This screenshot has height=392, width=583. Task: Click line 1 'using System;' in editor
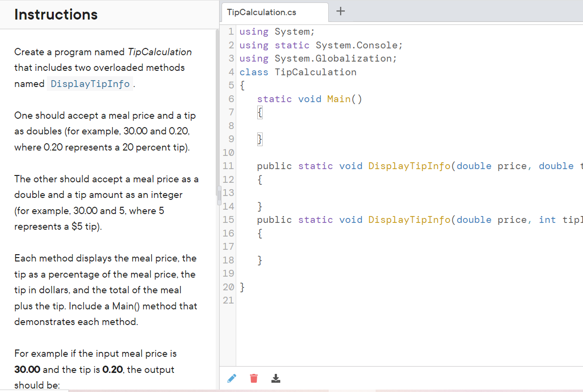[277, 32]
